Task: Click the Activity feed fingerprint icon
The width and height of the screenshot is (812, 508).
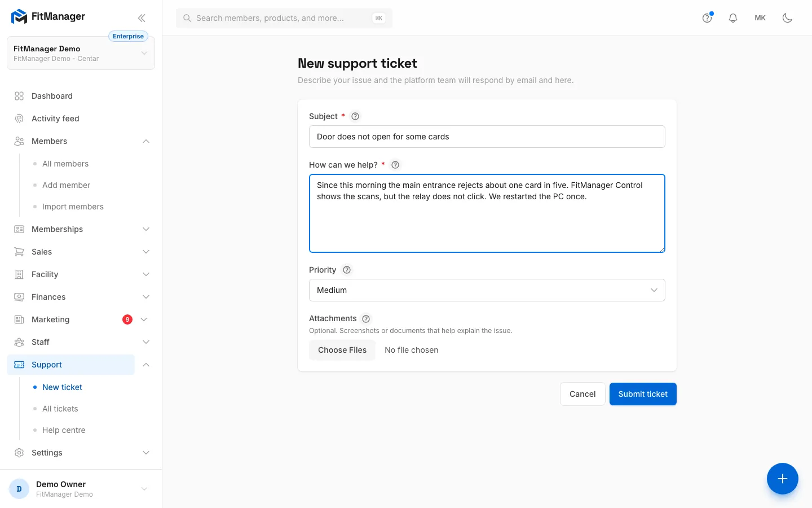Action: (x=19, y=119)
